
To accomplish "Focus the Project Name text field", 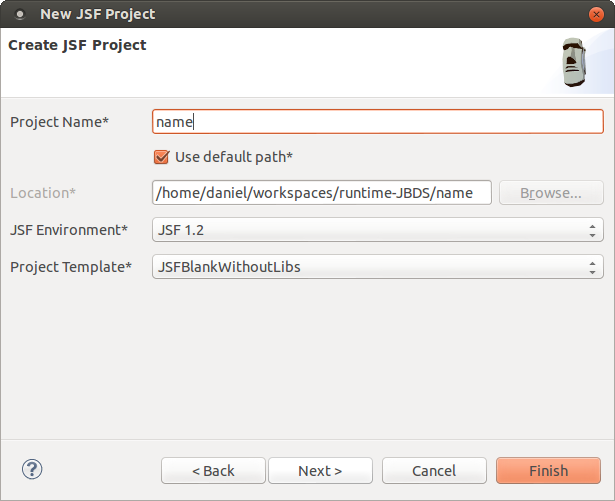I will 377,122.
